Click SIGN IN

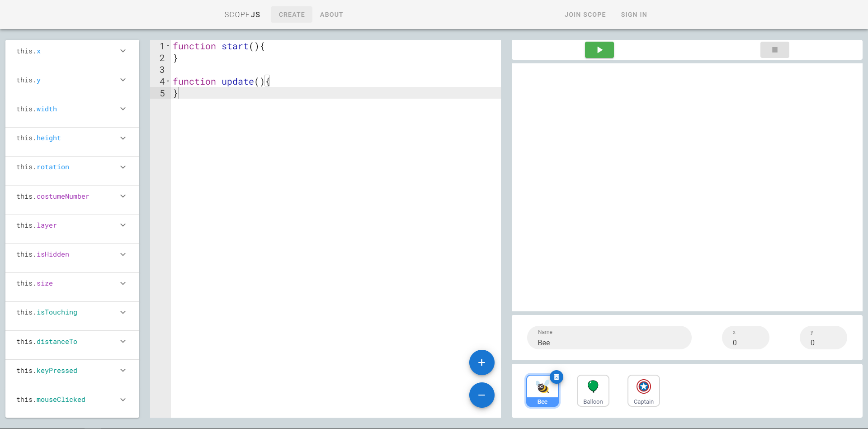click(x=634, y=14)
